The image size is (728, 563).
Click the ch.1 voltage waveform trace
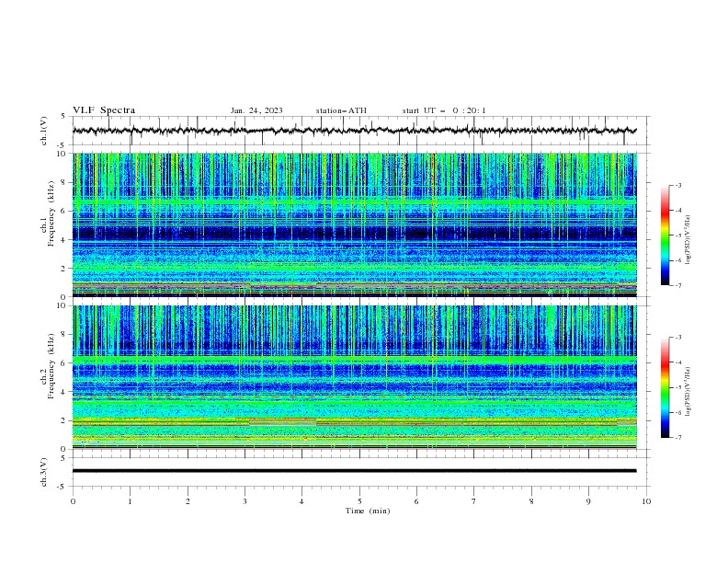point(354,131)
